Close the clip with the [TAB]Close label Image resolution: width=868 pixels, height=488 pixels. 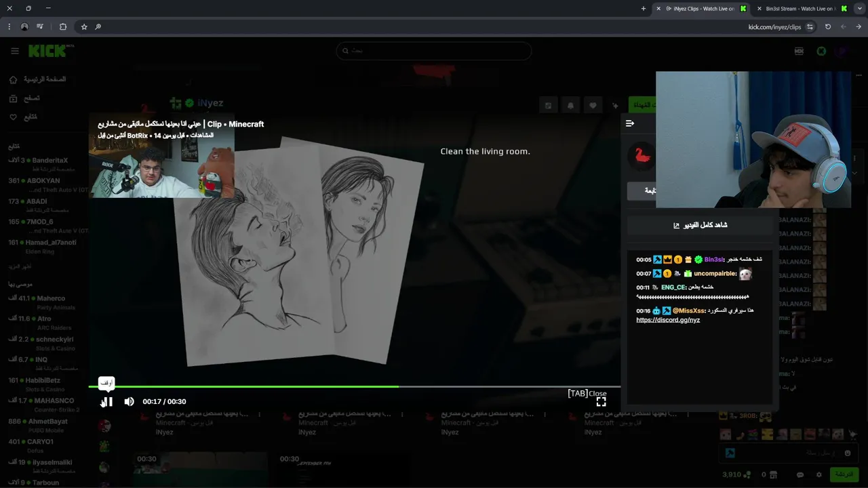[x=587, y=393]
